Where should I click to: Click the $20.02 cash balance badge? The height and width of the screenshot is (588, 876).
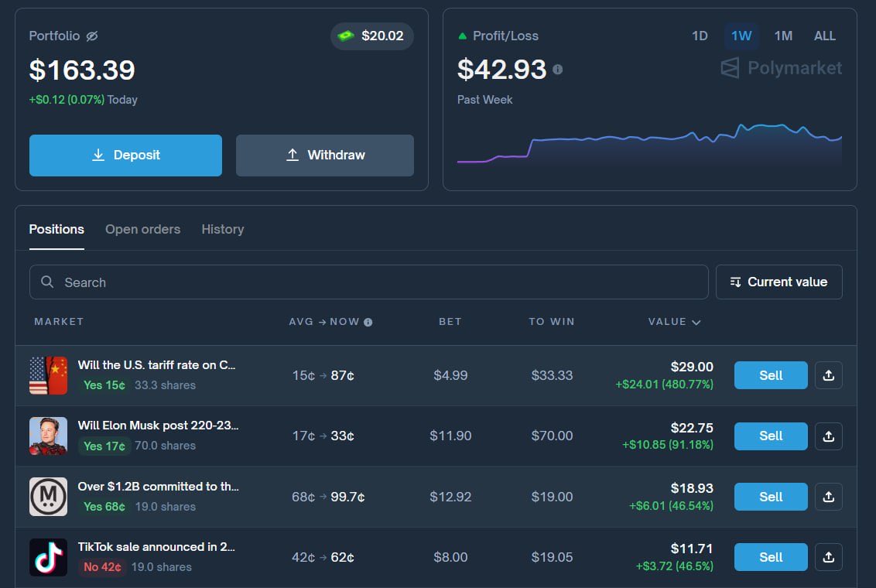[372, 36]
